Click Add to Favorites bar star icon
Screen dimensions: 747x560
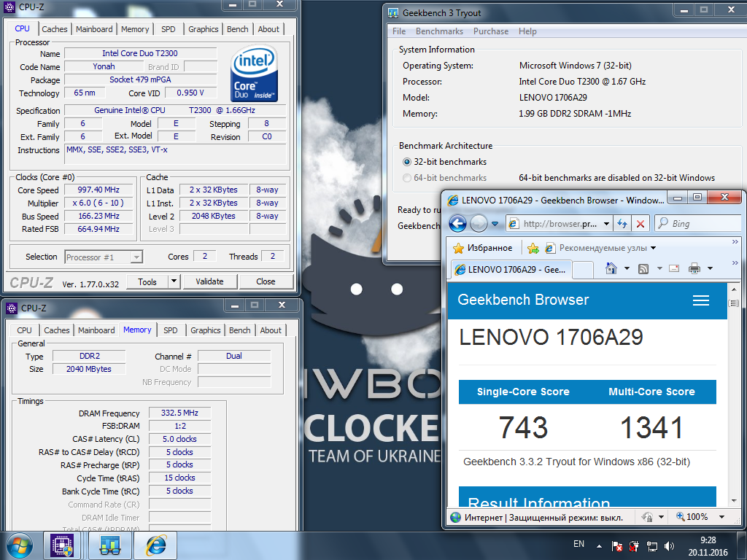click(x=533, y=248)
